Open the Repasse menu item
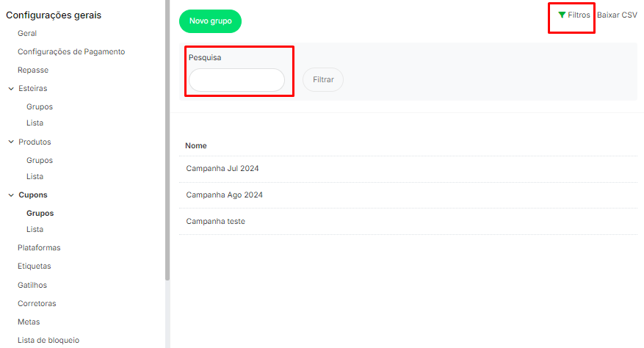Screen dimensions: 644x348 pos(33,70)
